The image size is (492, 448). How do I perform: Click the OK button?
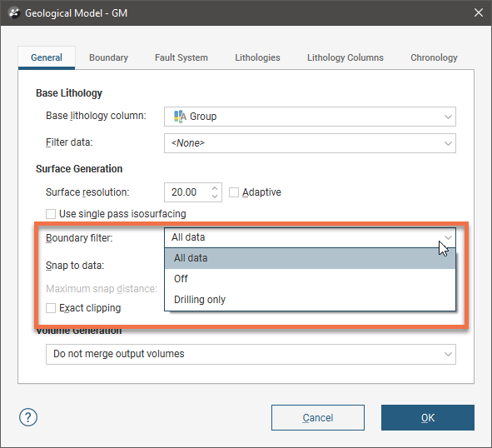[428, 417]
